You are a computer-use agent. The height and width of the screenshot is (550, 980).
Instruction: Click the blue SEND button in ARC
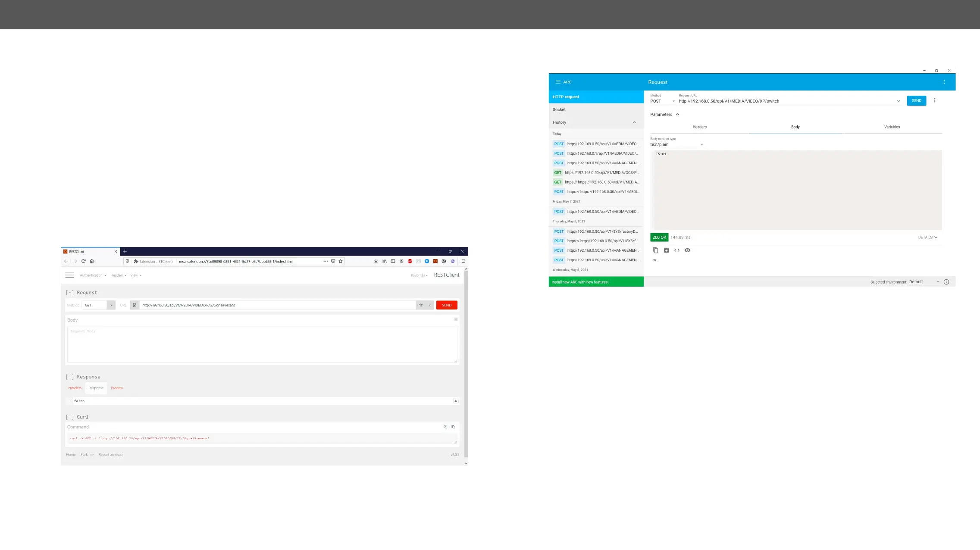click(x=917, y=101)
